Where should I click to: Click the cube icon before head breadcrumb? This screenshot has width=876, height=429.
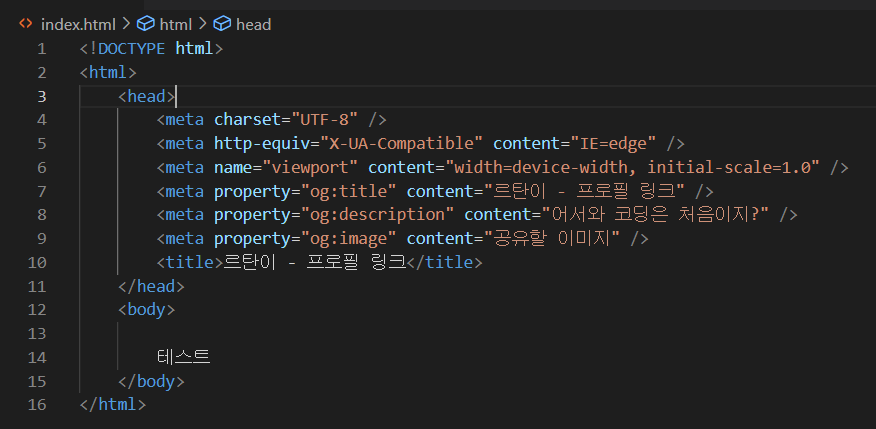tap(222, 24)
